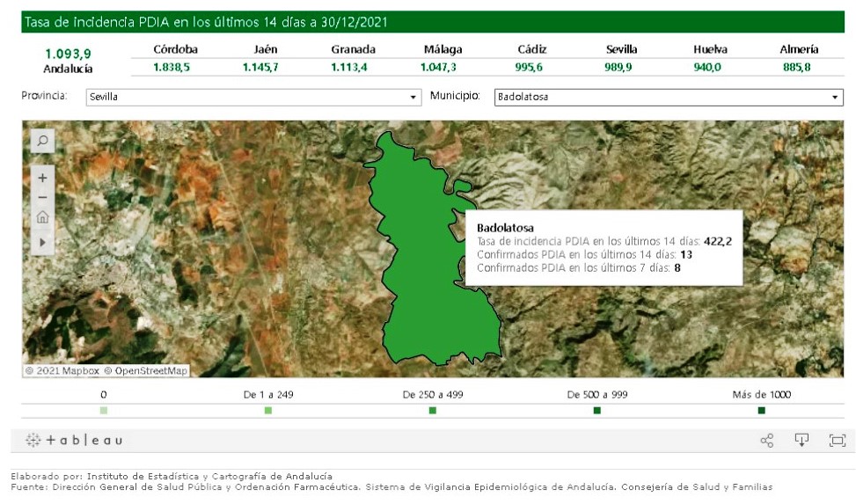Open the Provincia dropdown showing Sevilla
Screen dimensions: 856x504
[253, 98]
